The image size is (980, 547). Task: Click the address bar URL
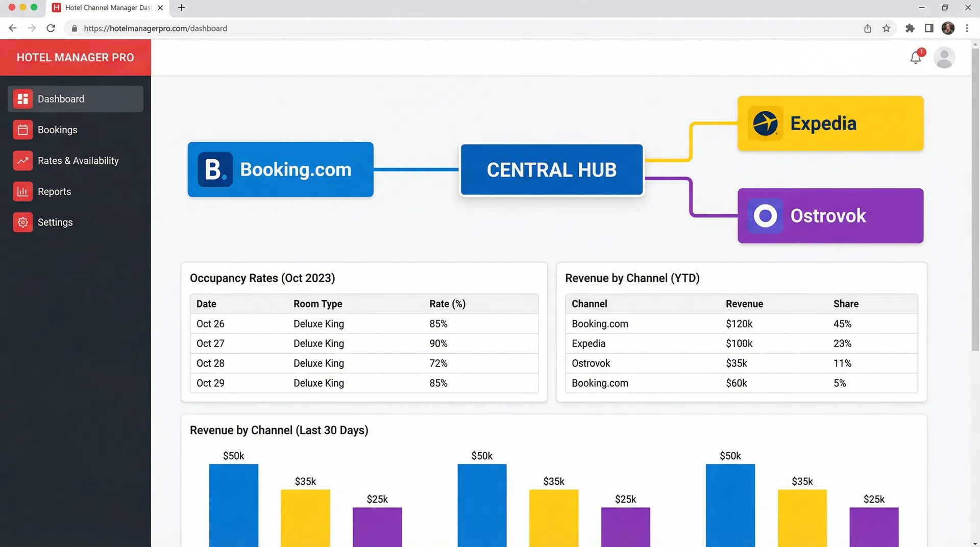156,29
